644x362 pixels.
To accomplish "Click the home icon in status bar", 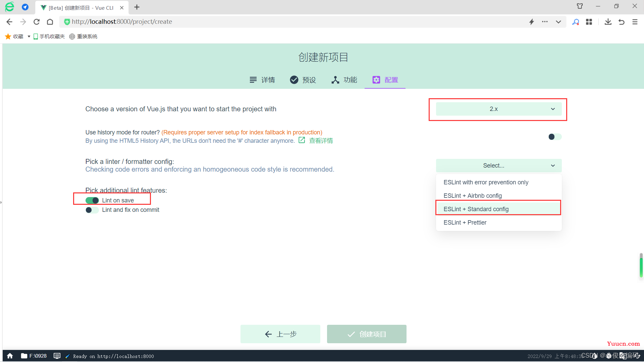I will [10, 356].
